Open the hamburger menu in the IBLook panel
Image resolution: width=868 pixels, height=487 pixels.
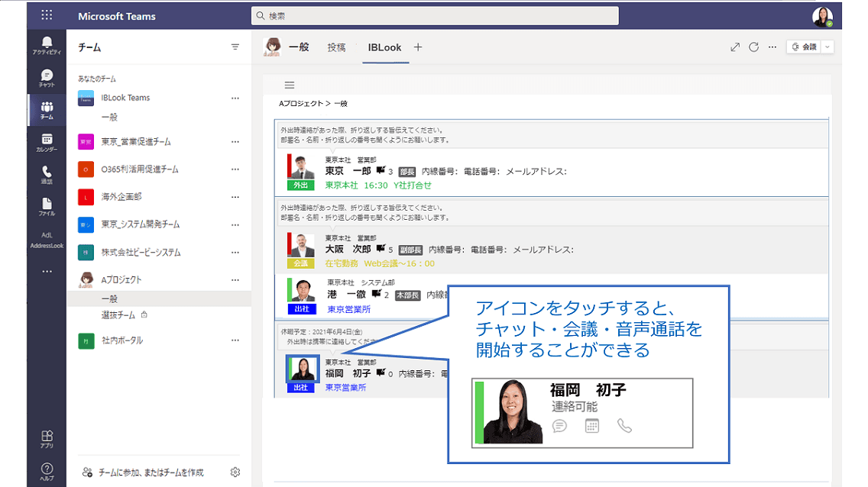pyautogui.click(x=289, y=85)
